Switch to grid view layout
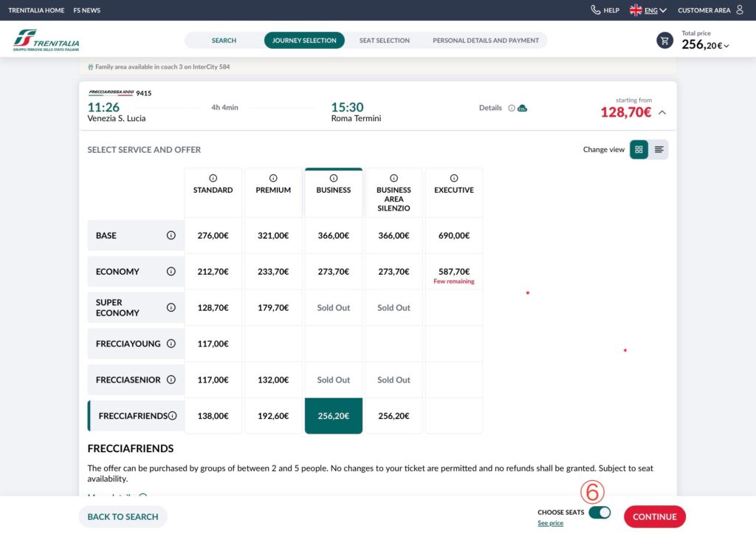756x537 pixels. tap(639, 149)
